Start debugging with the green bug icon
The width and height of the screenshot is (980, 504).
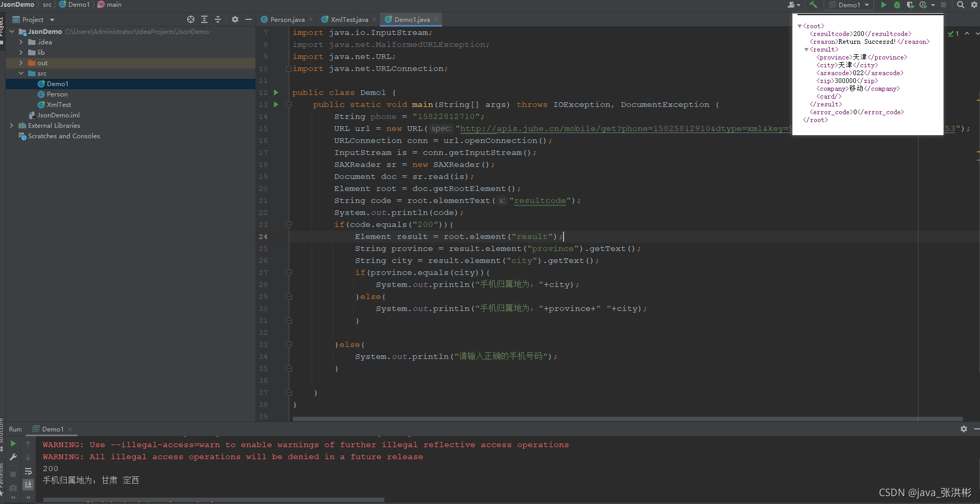click(897, 5)
